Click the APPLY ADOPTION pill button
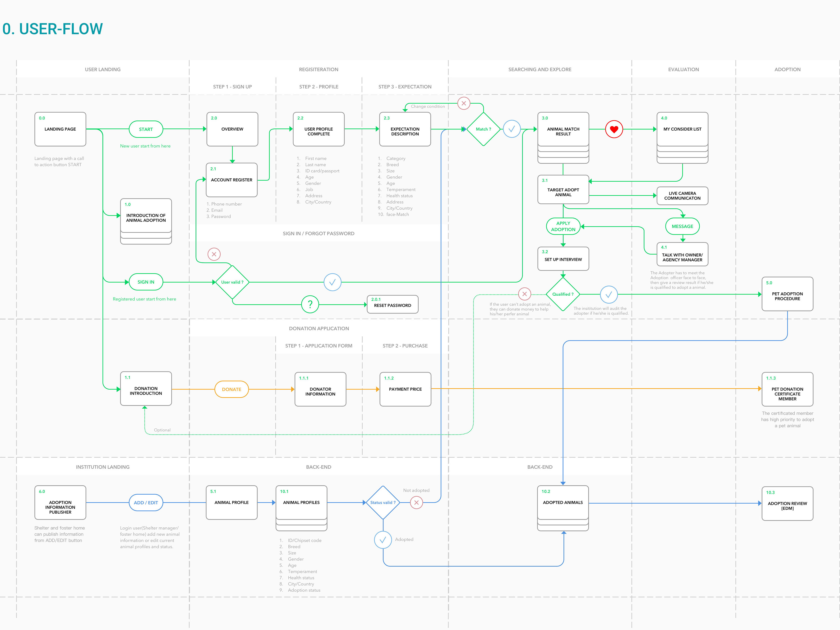This screenshot has height=630, width=840. tap(563, 226)
